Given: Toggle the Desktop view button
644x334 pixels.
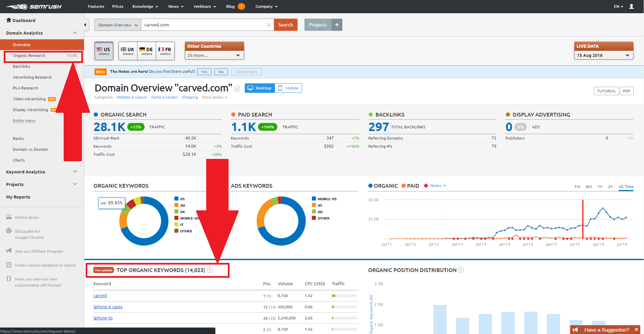Looking at the screenshot, I should click(260, 88).
